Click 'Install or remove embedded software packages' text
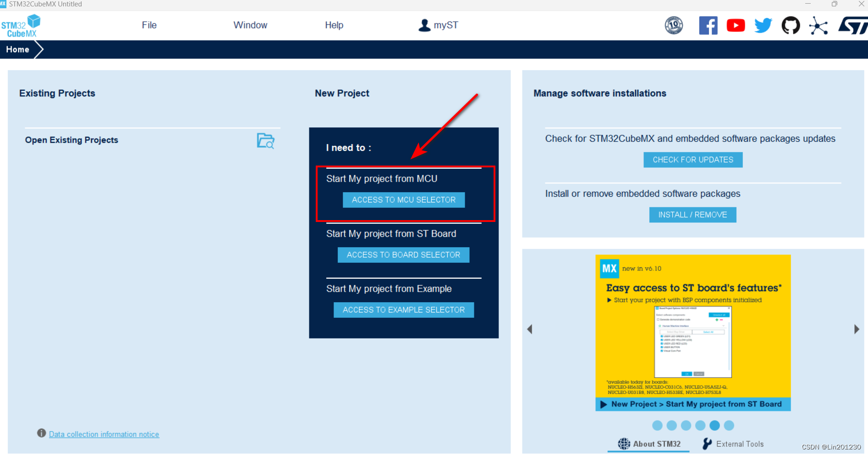This screenshot has height=454, width=868. click(643, 194)
